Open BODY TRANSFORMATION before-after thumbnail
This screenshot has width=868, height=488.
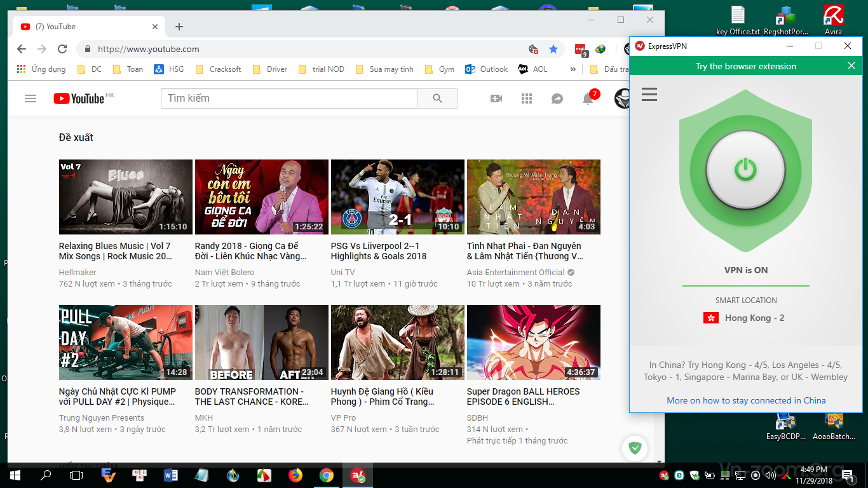(262, 342)
